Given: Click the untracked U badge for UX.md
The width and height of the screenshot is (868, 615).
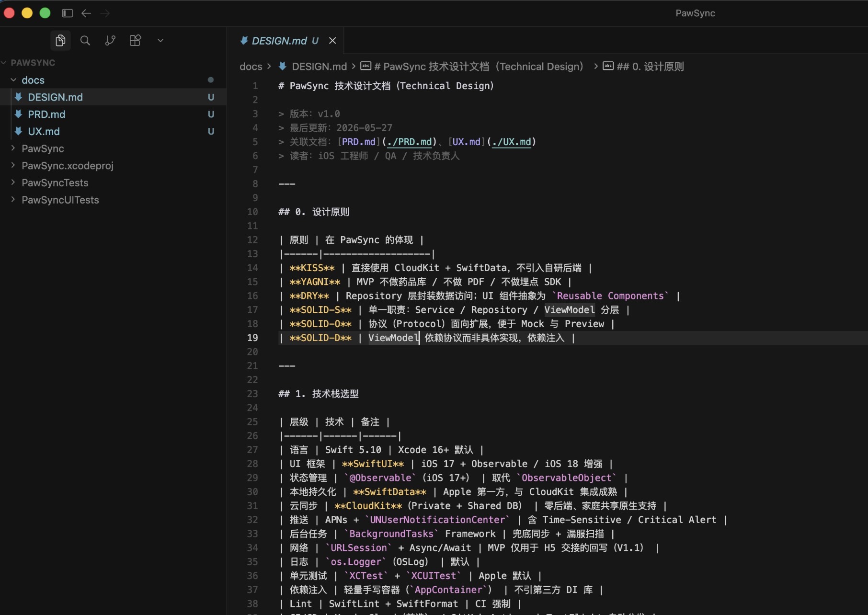Looking at the screenshot, I should 211,132.
